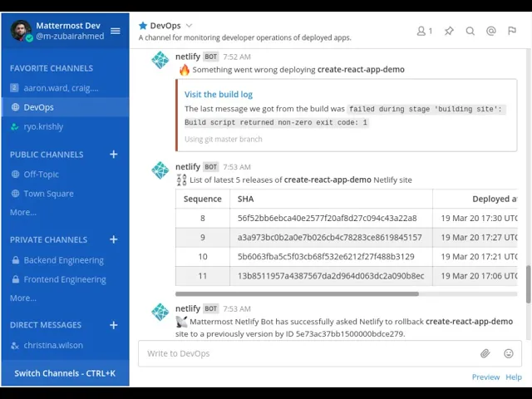
Task: Click netlify avatar on 7:52 AM post
Action: [160, 60]
